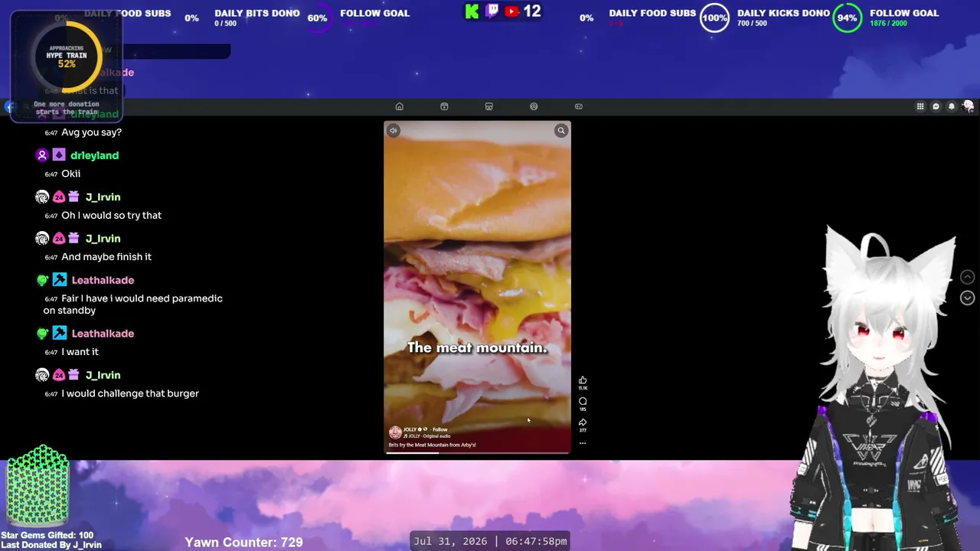This screenshot has height=551, width=980.
Task: Skip to the next reel
Action: click(x=968, y=298)
